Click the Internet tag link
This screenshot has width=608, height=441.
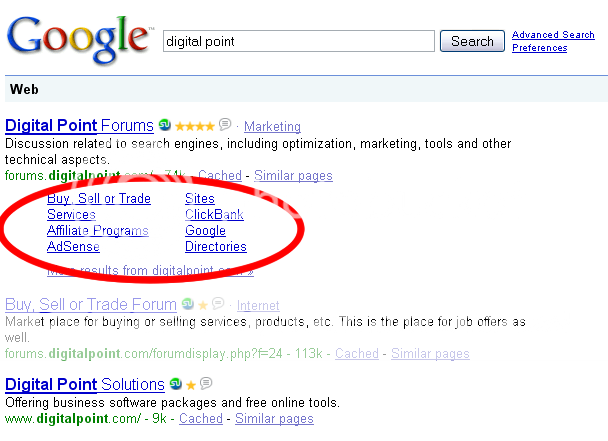pos(258,306)
